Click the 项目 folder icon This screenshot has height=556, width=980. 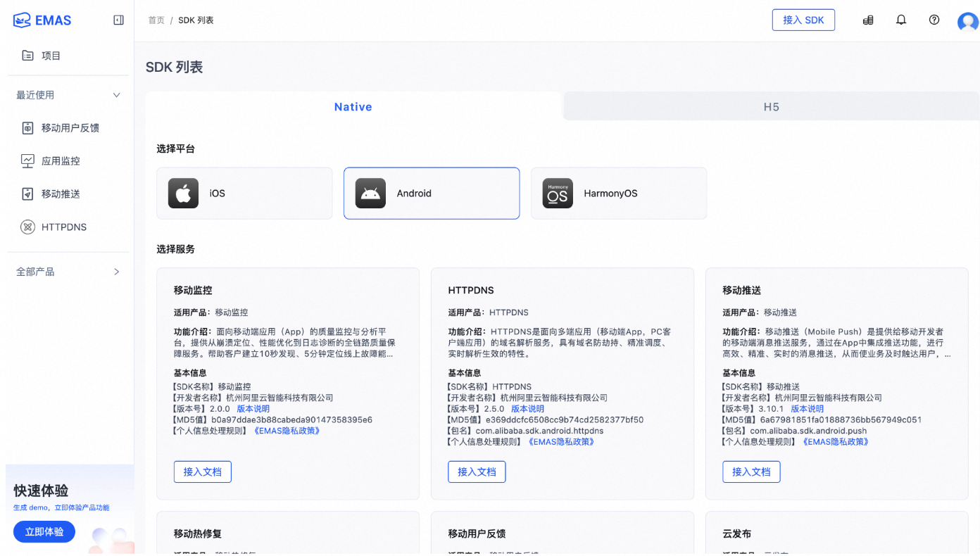point(27,56)
